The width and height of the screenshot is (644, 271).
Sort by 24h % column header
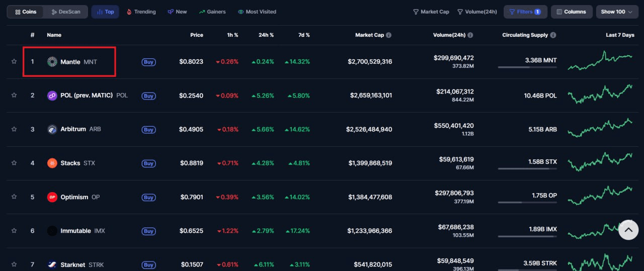click(266, 35)
